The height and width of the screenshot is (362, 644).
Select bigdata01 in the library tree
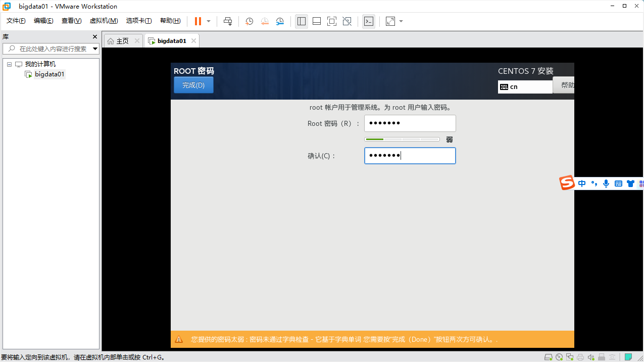(49, 74)
